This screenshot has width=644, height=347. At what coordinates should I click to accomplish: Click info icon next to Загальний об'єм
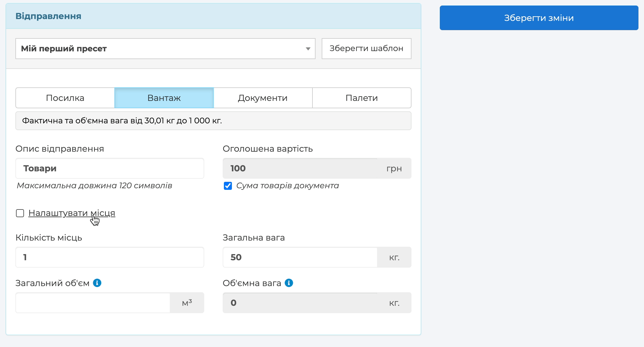pos(97,283)
